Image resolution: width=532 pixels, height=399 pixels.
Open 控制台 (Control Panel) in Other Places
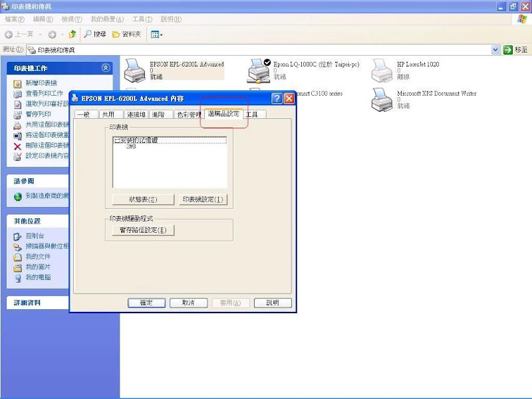click(x=35, y=236)
